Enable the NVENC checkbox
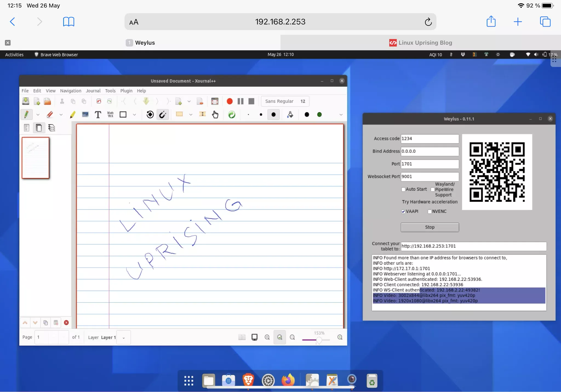This screenshot has height=392, width=561. tap(430, 211)
